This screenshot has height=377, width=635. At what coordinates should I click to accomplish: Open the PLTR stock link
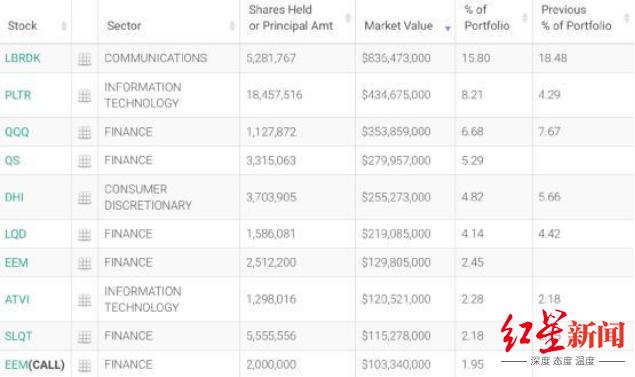point(18,95)
